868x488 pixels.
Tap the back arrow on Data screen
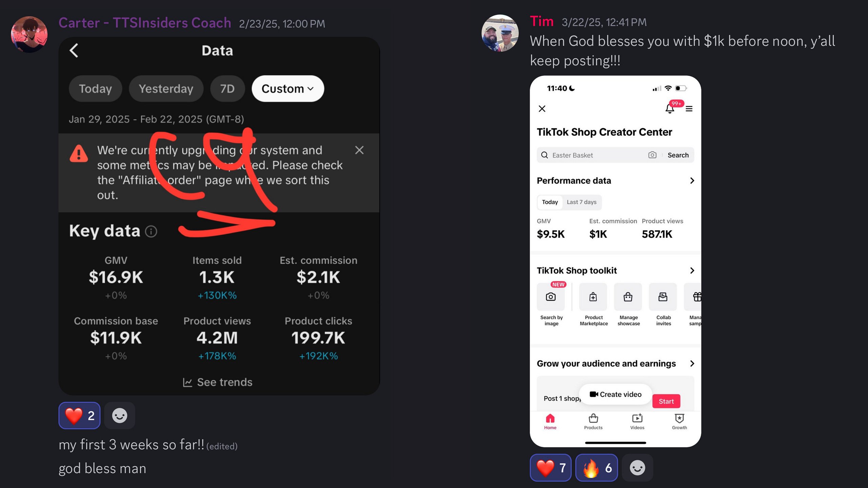[x=74, y=50]
